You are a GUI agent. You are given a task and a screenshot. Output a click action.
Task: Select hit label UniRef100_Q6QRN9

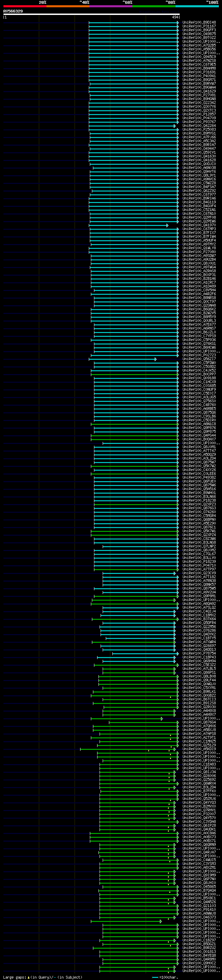tap(199, 844)
